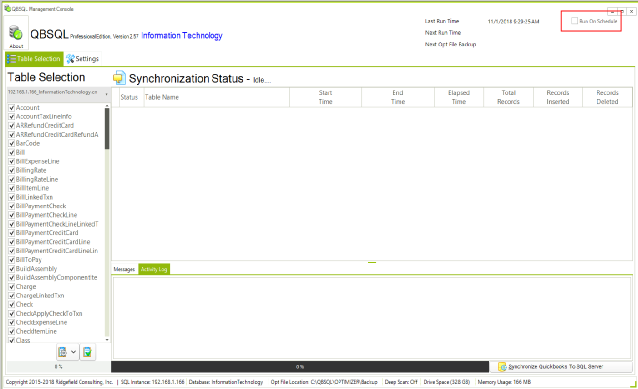
Task: Click the Deep Scan Off status entry
Action: (401, 382)
